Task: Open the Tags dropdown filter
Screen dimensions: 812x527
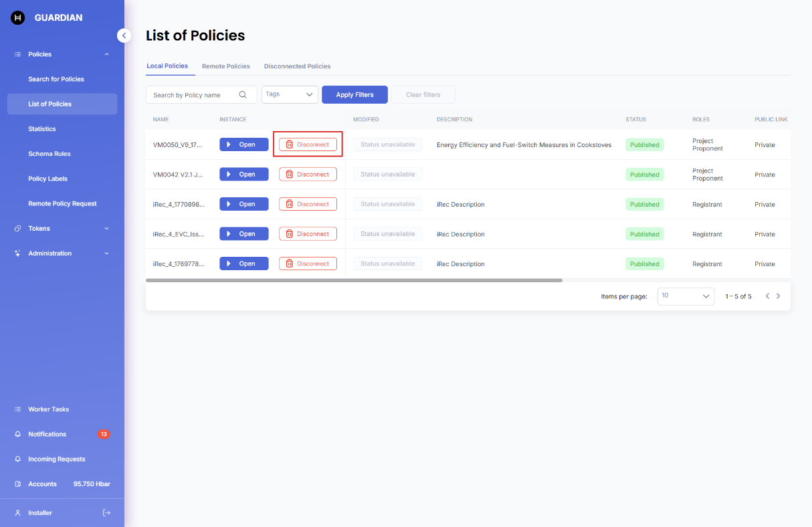Action: click(290, 95)
